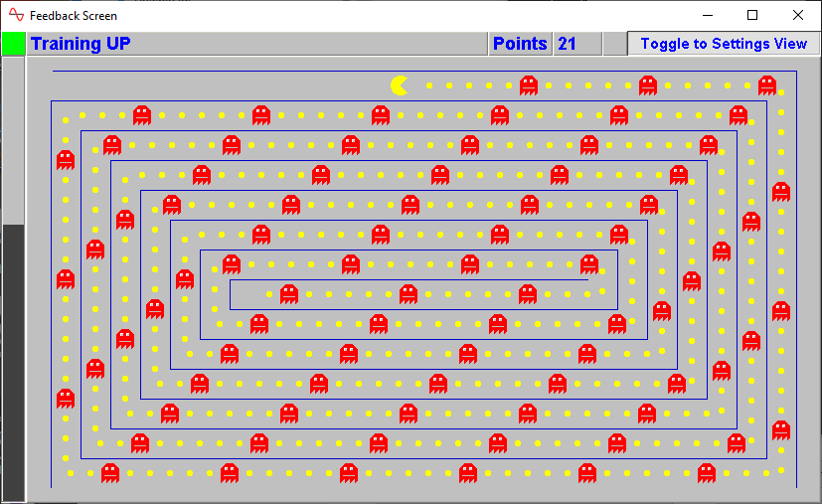
Task: Click the vertical threshold bar on left
Action: [x=14, y=279]
